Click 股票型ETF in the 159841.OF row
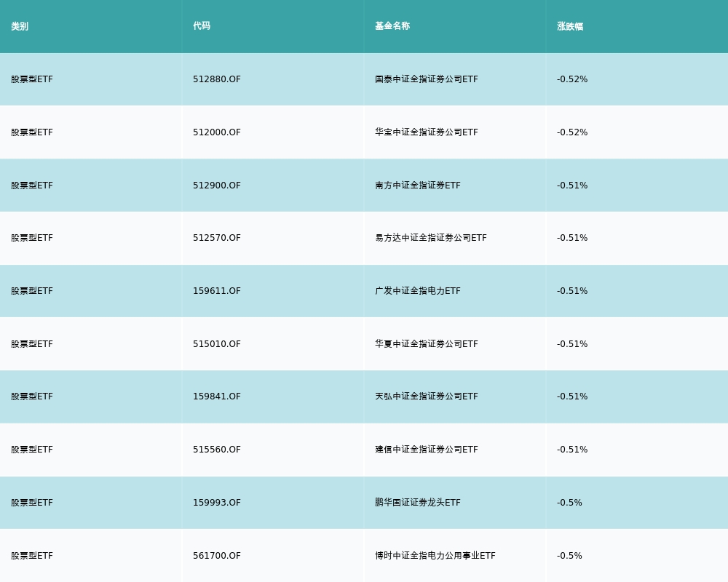The width and height of the screenshot is (728, 582). pos(32,396)
